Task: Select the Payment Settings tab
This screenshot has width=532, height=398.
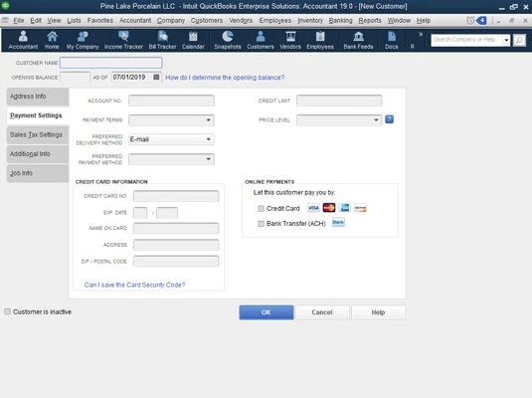Action: 38,115
